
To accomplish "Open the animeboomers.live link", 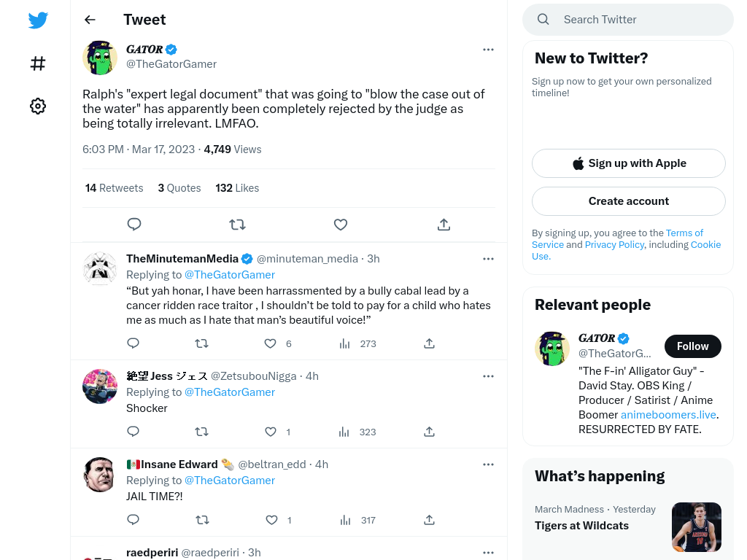I will point(668,415).
